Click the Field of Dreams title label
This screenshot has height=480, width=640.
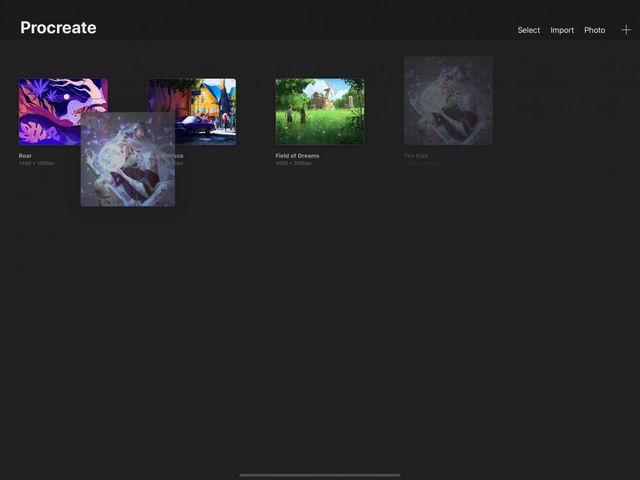tap(297, 156)
